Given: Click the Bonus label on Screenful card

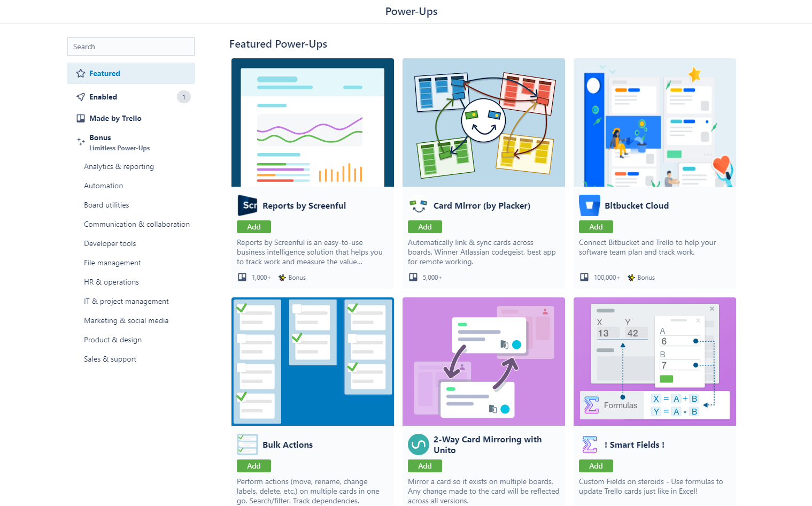Looking at the screenshot, I should 297,278.
